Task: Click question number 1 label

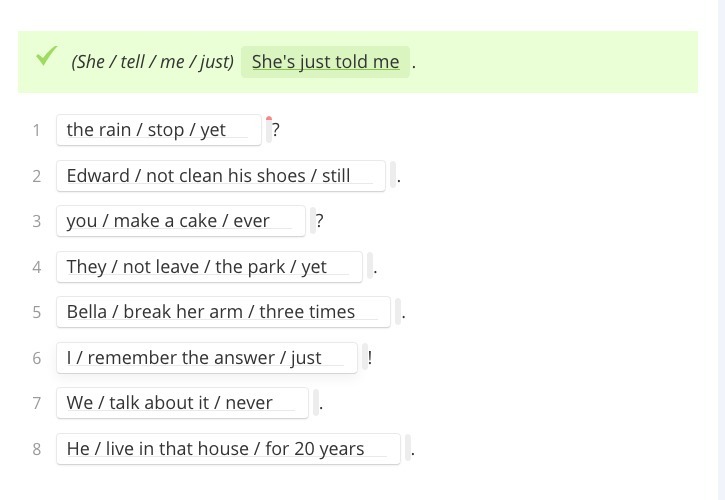Action: point(37,130)
